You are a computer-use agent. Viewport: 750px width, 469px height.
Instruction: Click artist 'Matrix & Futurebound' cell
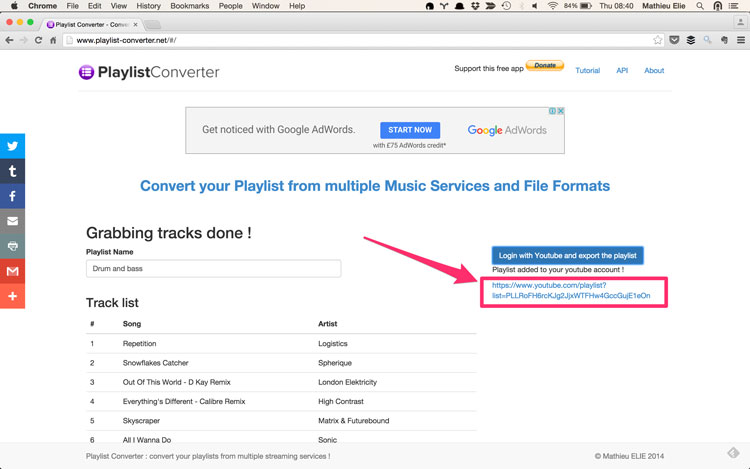pyautogui.click(x=354, y=421)
